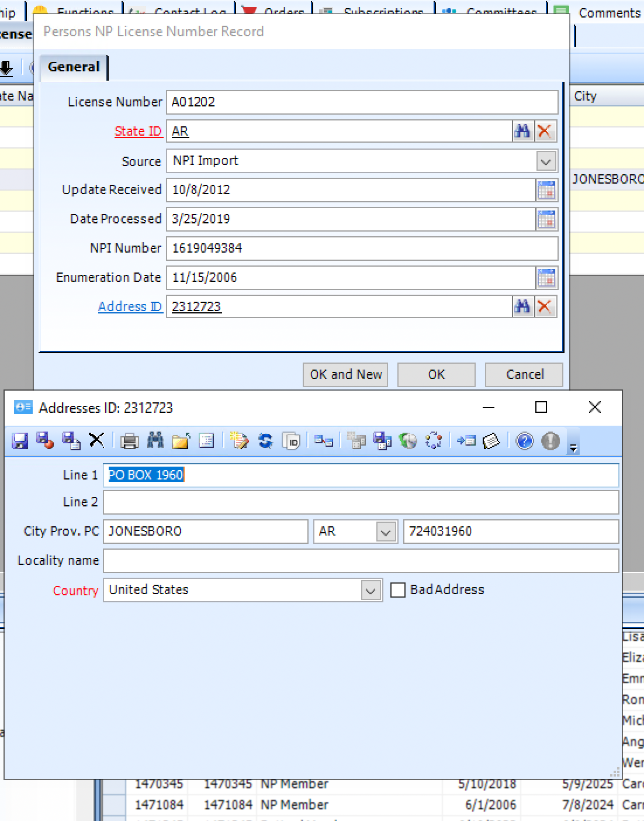Click the Help question mark icon
Screen dimensions: 644x821
(x=524, y=441)
